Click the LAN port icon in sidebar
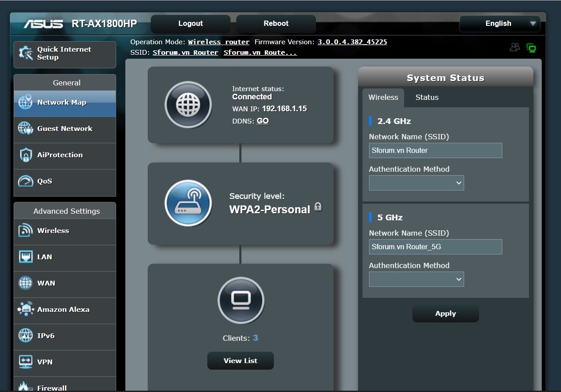The image size is (561, 392). (25, 257)
